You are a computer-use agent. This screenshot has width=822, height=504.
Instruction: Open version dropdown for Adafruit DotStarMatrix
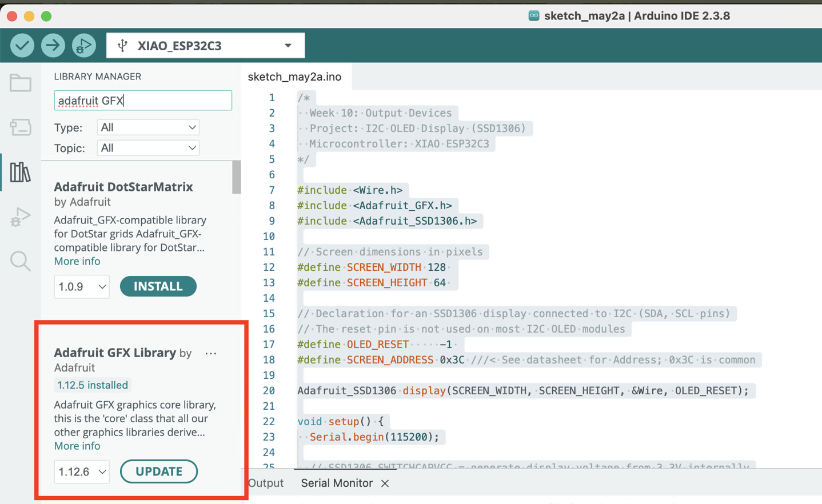[82, 286]
